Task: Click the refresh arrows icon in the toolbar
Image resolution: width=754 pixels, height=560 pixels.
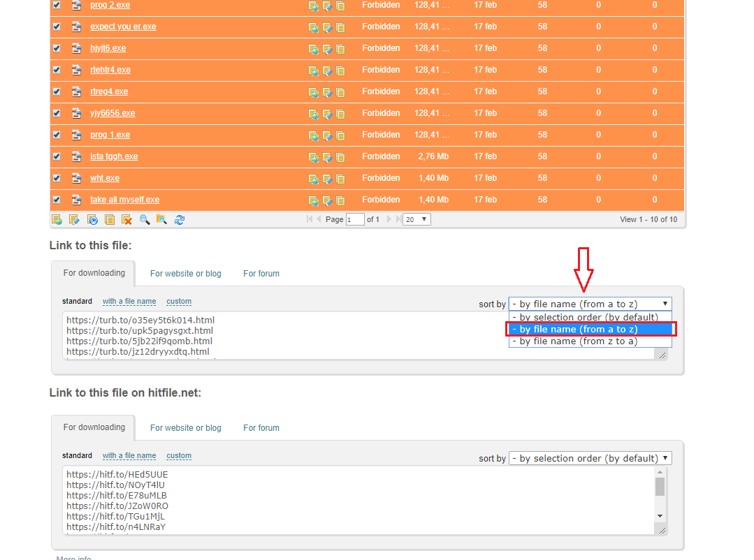Action: (x=180, y=220)
